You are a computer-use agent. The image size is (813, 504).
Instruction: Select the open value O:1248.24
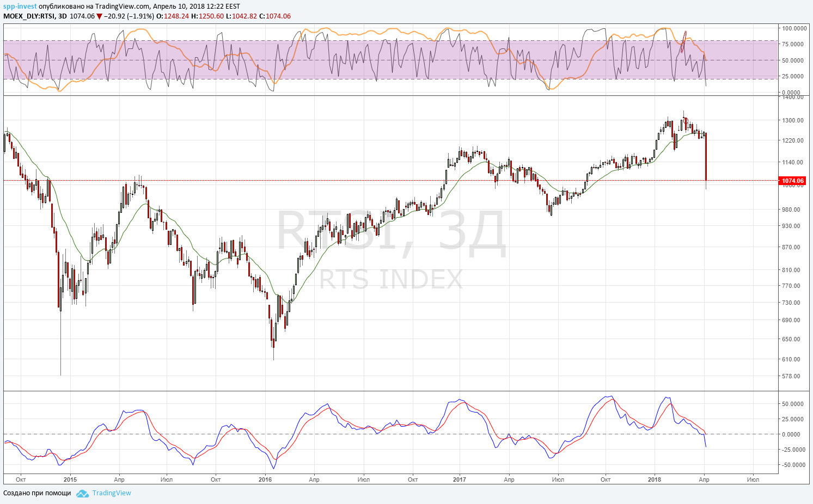pyautogui.click(x=173, y=16)
